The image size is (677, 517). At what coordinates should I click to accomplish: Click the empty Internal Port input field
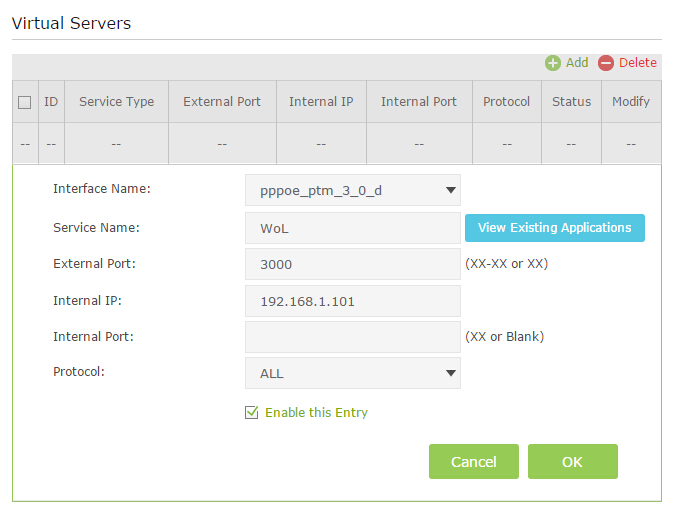coord(353,337)
